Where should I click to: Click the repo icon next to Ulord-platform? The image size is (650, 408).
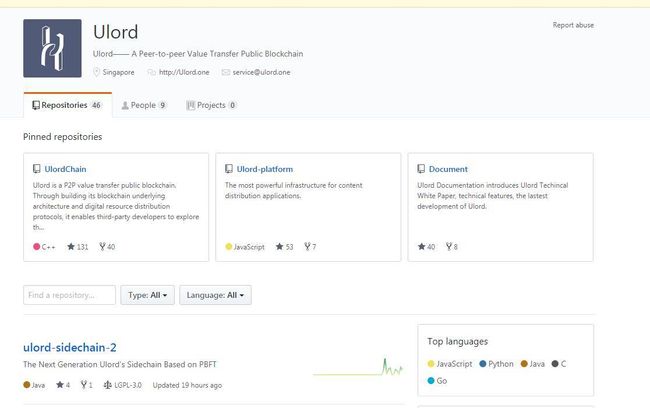click(x=228, y=169)
